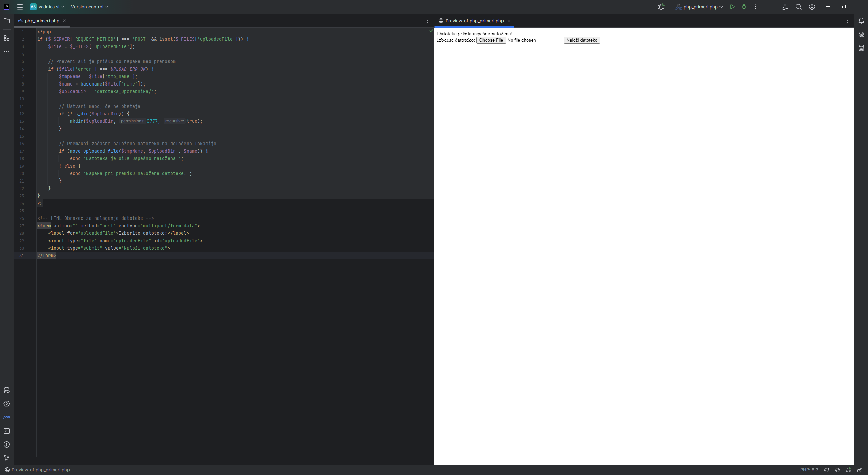
Task: Close the Preview of php_primeri.php tab
Action: [509, 21]
